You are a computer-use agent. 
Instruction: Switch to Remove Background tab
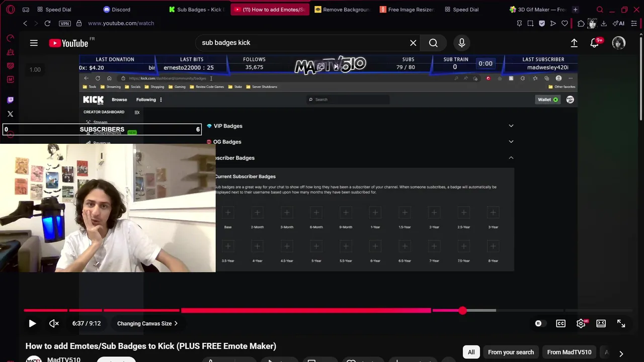pyautogui.click(x=342, y=10)
